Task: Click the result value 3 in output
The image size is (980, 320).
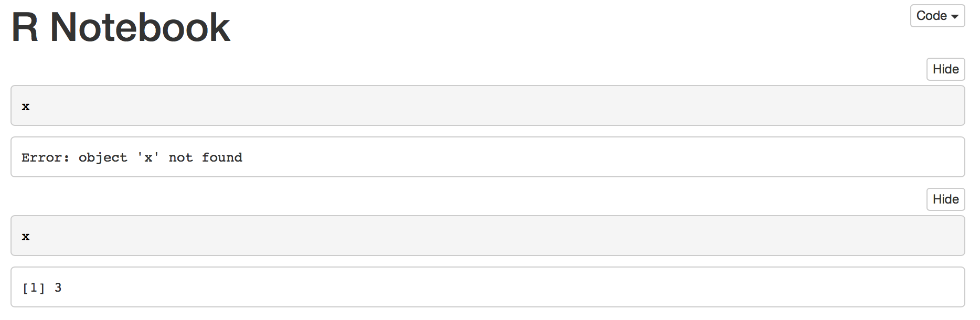Action: [59, 287]
